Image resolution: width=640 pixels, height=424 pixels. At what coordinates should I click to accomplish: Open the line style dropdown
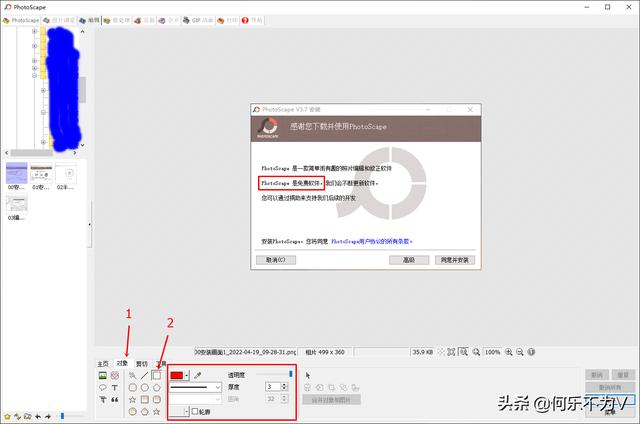(x=196, y=387)
